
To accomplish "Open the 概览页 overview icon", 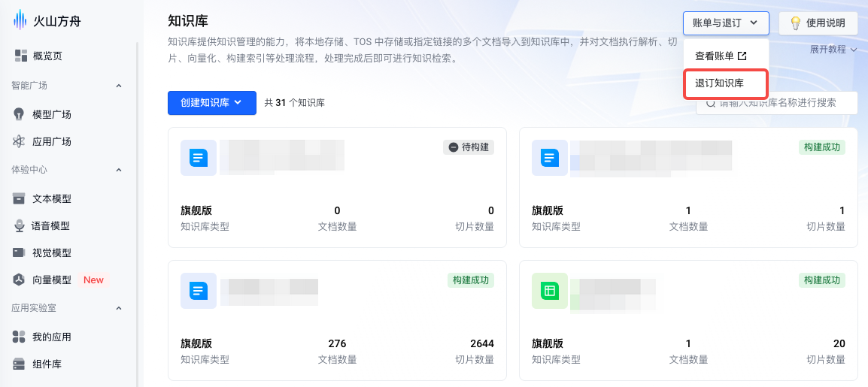I will pyautogui.click(x=20, y=56).
